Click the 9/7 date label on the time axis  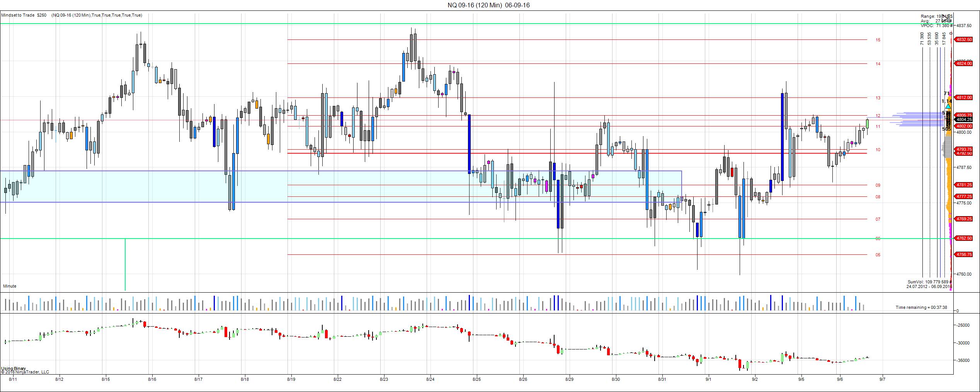click(882, 380)
